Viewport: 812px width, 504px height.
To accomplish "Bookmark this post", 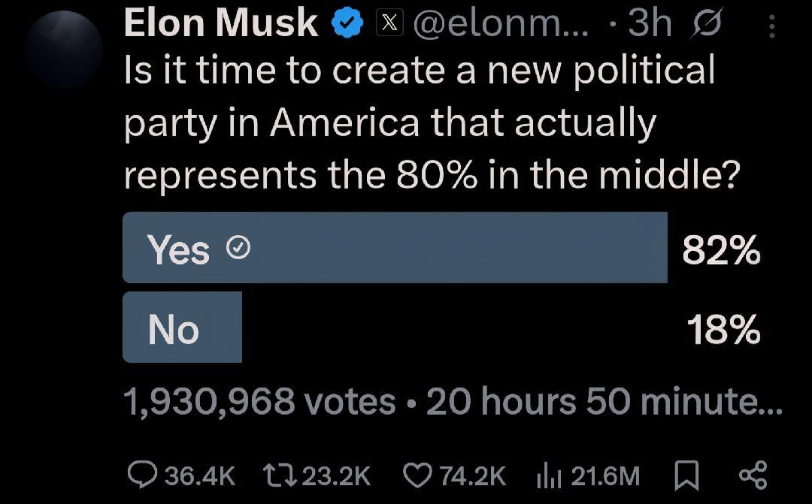I will (x=689, y=475).
